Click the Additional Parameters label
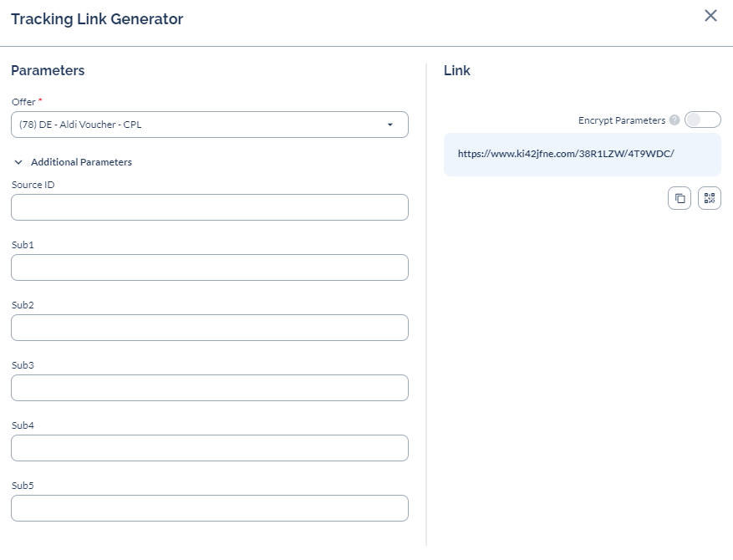 [81, 162]
